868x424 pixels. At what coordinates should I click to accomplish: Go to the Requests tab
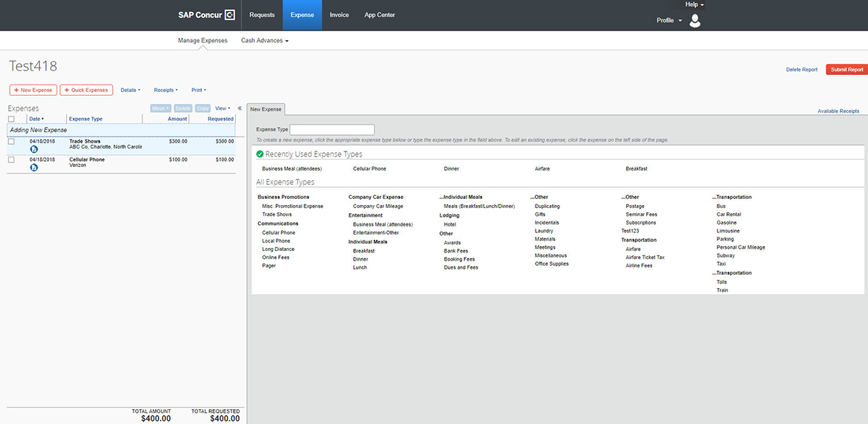click(262, 15)
